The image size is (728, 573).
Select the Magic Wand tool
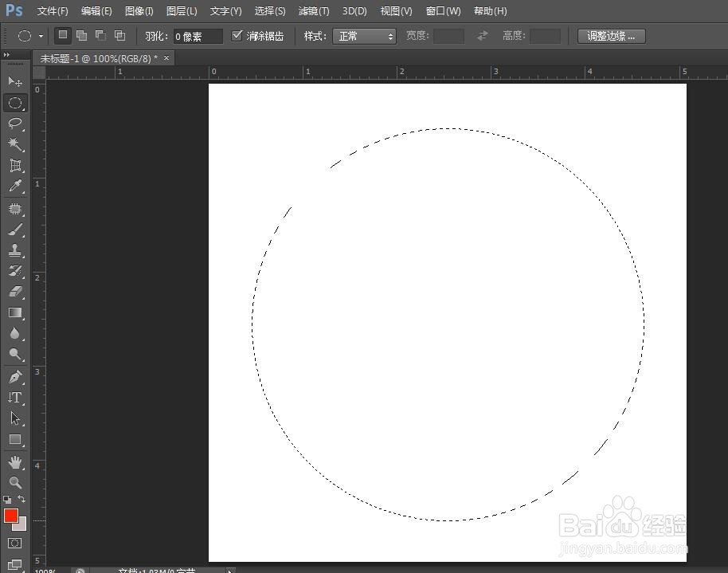coord(15,144)
